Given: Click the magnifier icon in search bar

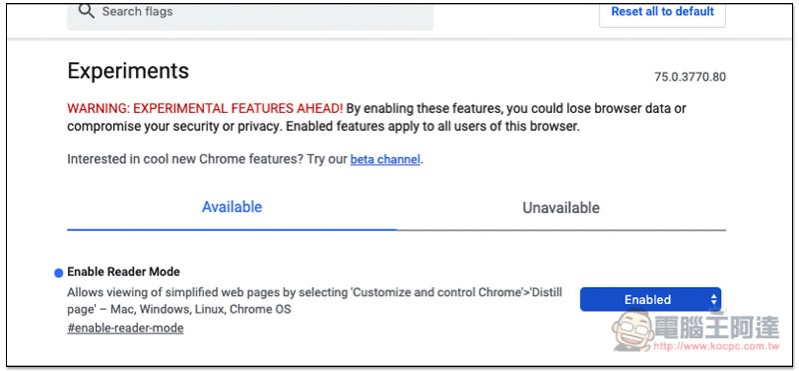Looking at the screenshot, I should point(87,11).
